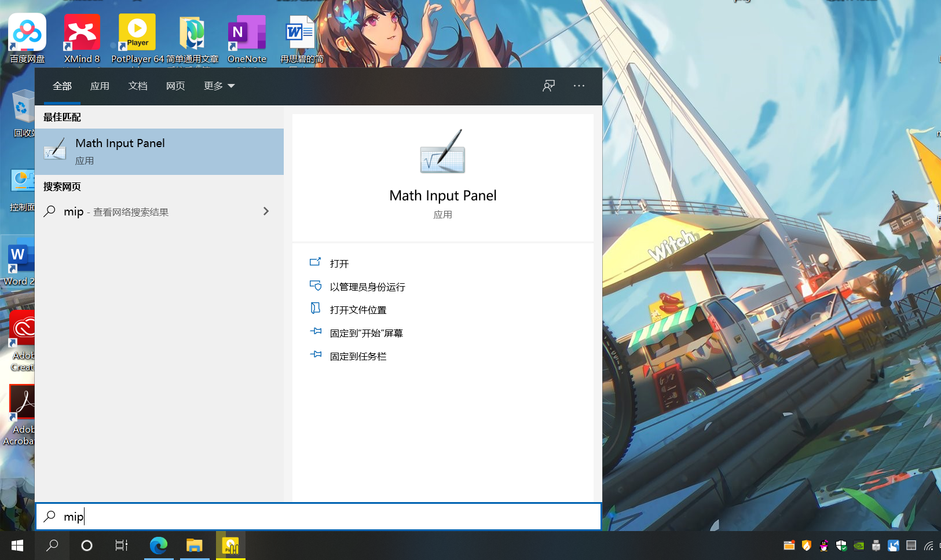Open the search panel options (…) menu
941x560 pixels.
(578, 86)
